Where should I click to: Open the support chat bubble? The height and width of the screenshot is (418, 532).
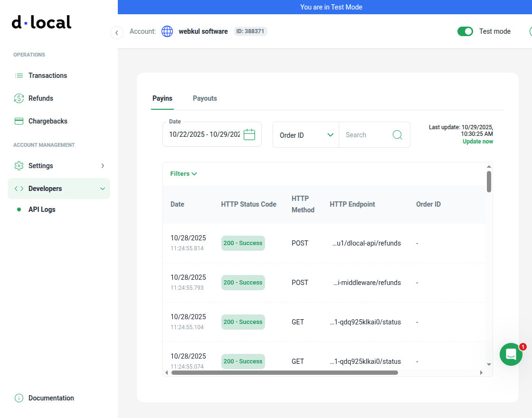tap(511, 354)
